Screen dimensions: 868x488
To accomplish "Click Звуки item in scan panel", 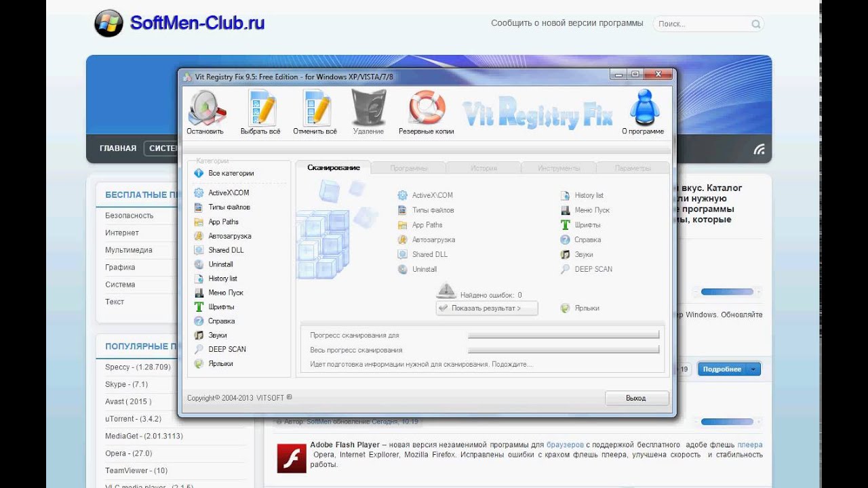I will point(577,255).
